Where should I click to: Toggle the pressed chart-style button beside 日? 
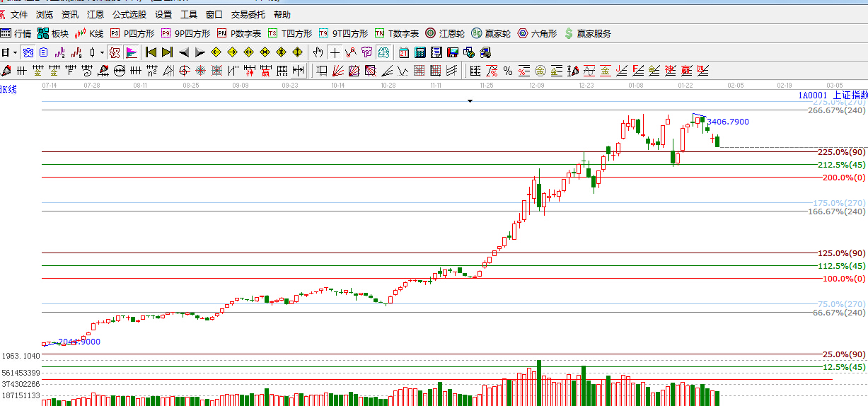(28, 52)
